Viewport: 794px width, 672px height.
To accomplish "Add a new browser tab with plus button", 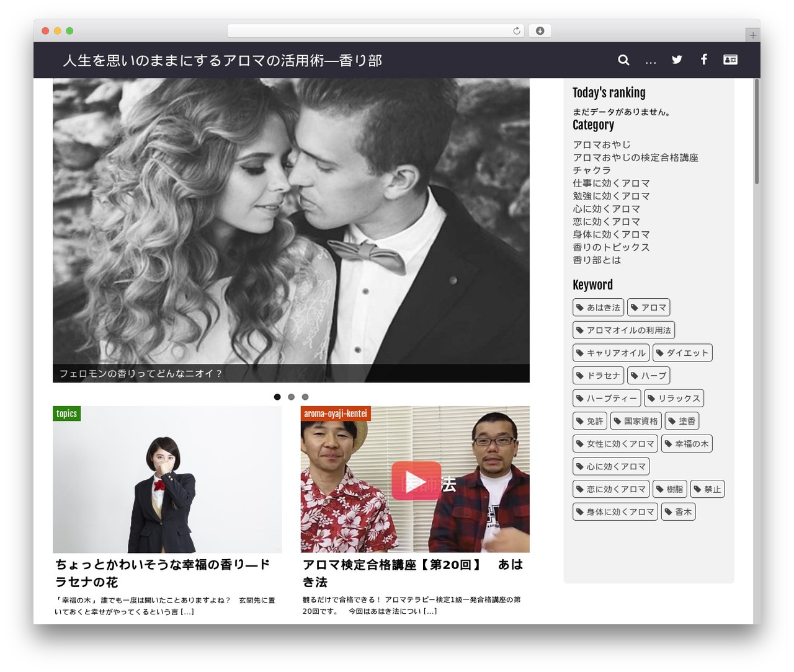I will pyautogui.click(x=752, y=35).
